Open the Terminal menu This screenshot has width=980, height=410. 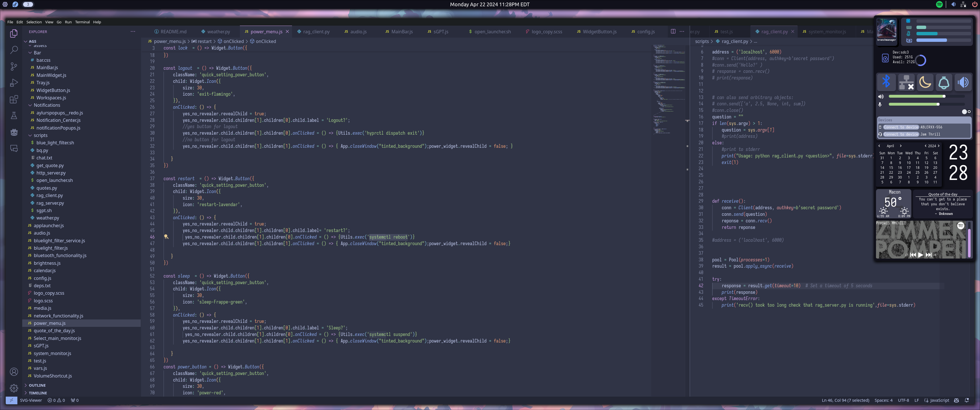(82, 22)
